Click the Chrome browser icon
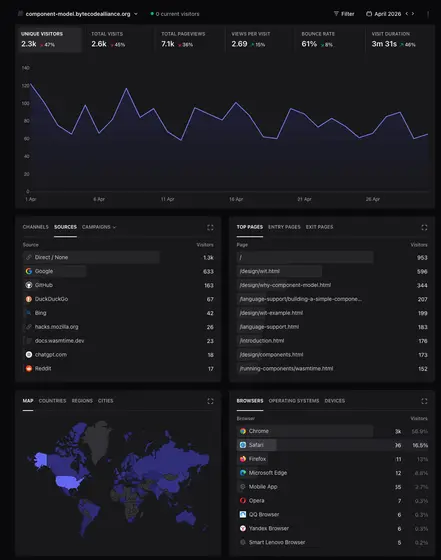The image size is (441, 560). (x=243, y=431)
